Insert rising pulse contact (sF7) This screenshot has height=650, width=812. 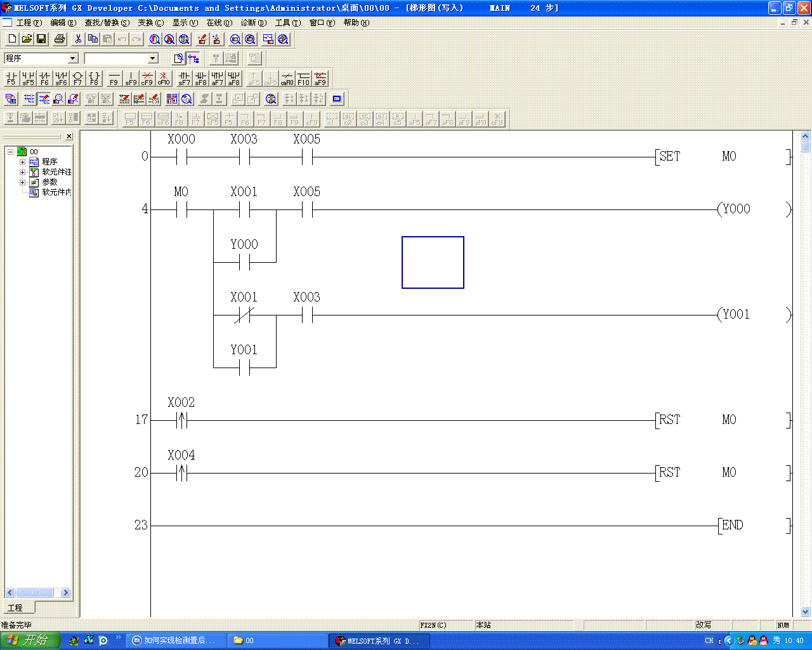[x=184, y=78]
